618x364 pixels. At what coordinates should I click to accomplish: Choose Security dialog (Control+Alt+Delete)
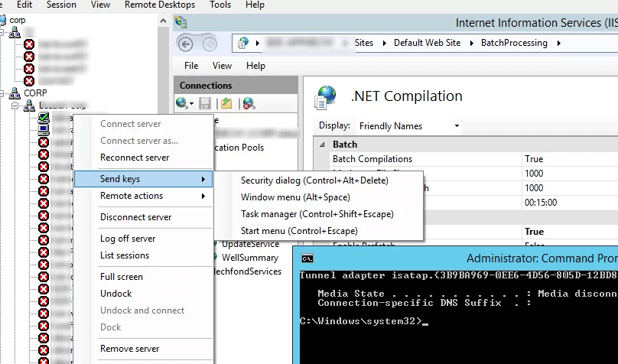[314, 180]
